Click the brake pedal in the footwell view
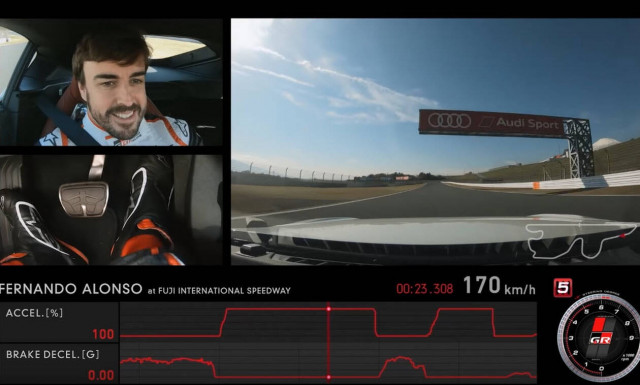Image resolution: width=640 pixels, height=385 pixels. point(84,199)
